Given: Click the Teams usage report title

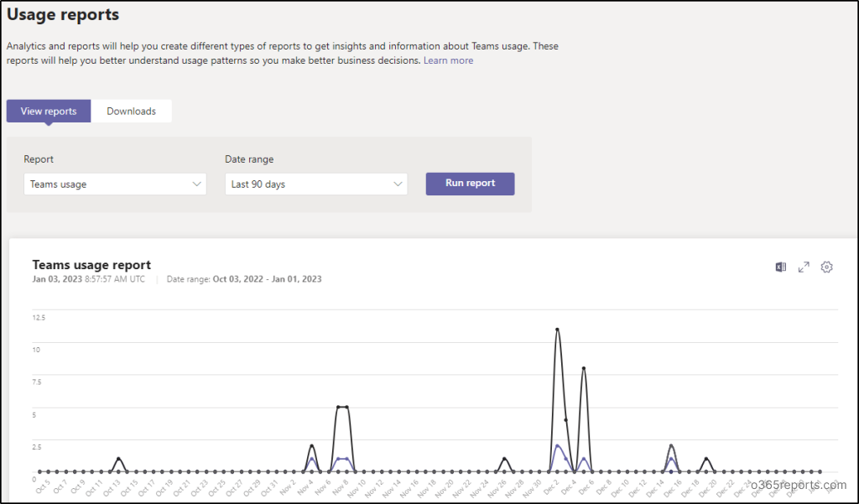Looking at the screenshot, I should point(91,264).
